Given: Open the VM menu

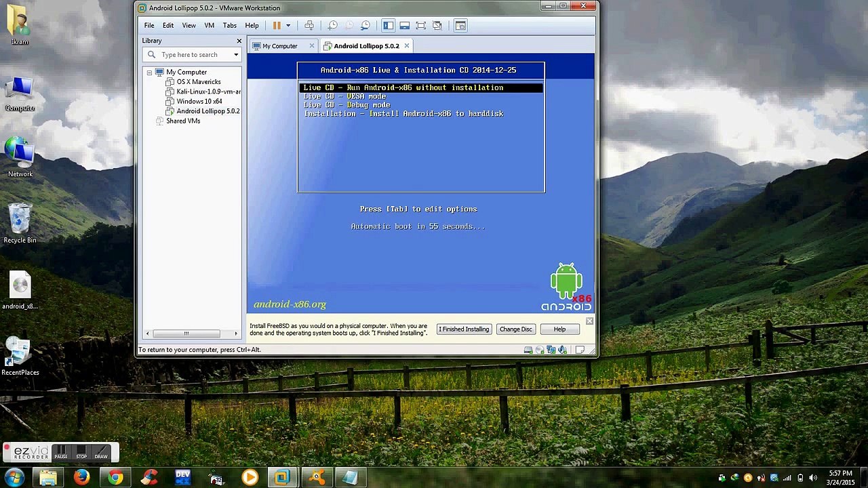Looking at the screenshot, I should [210, 25].
